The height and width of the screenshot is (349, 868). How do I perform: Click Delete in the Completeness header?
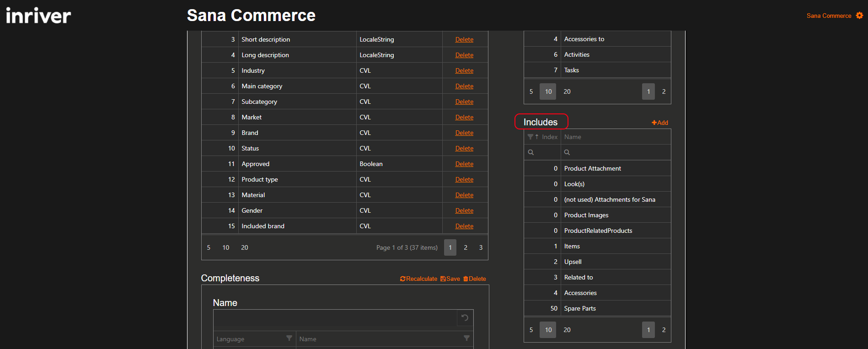[474, 279]
